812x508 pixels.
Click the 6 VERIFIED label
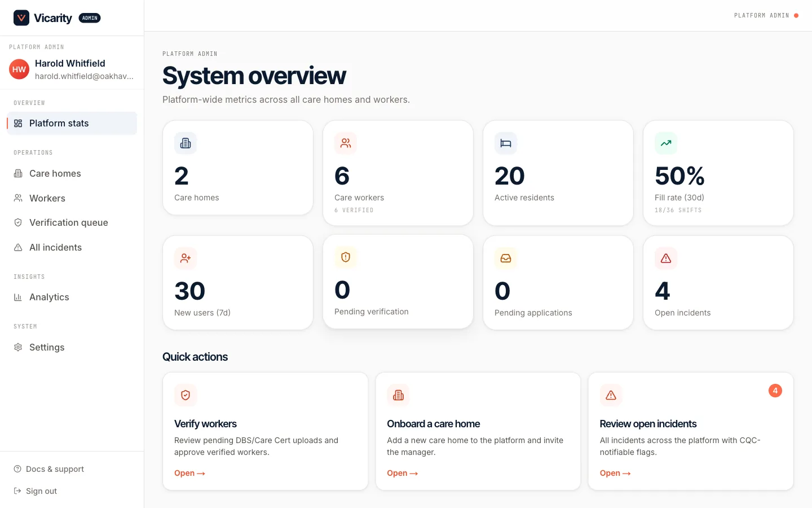click(x=354, y=210)
